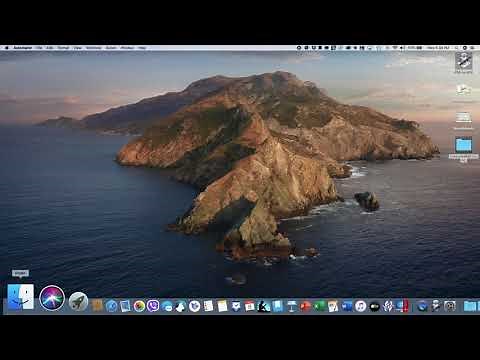Open the Kindle reader icon in Dock
The image size is (480, 360).
263,306
